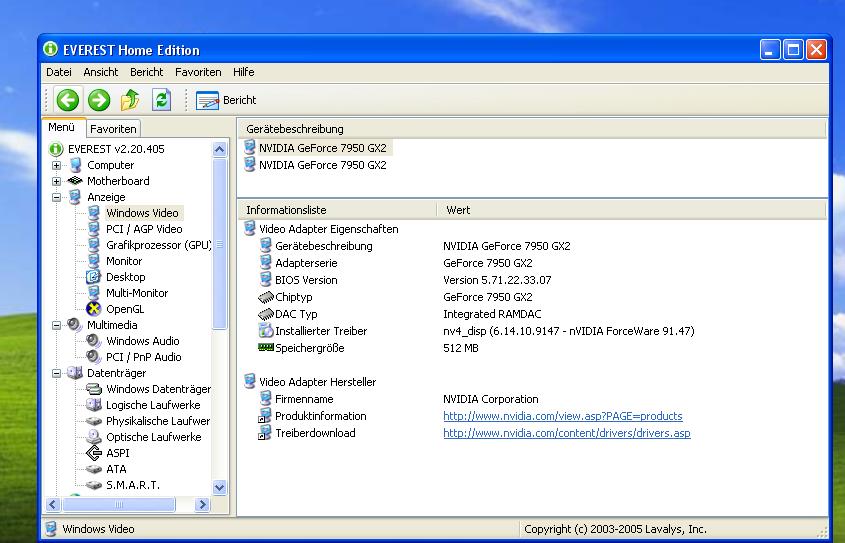Refresh the page with the refresh toolbar icon
Image resolution: width=845 pixels, height=543 pixels.
click(x=161, y=100)
